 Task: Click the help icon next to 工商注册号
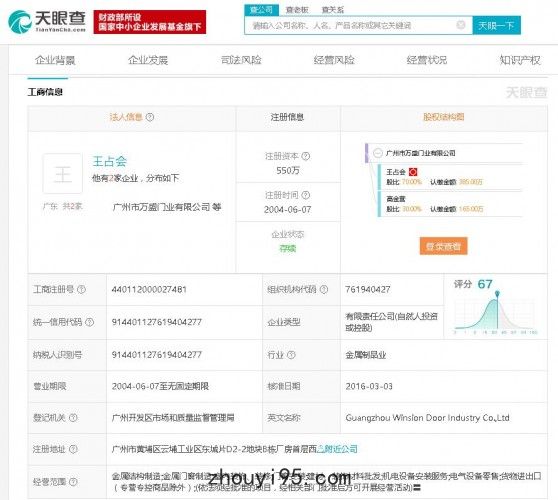81,290
